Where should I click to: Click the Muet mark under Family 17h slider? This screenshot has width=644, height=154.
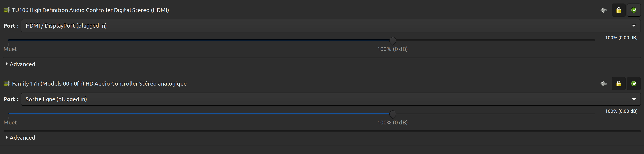tap(10, 122)
